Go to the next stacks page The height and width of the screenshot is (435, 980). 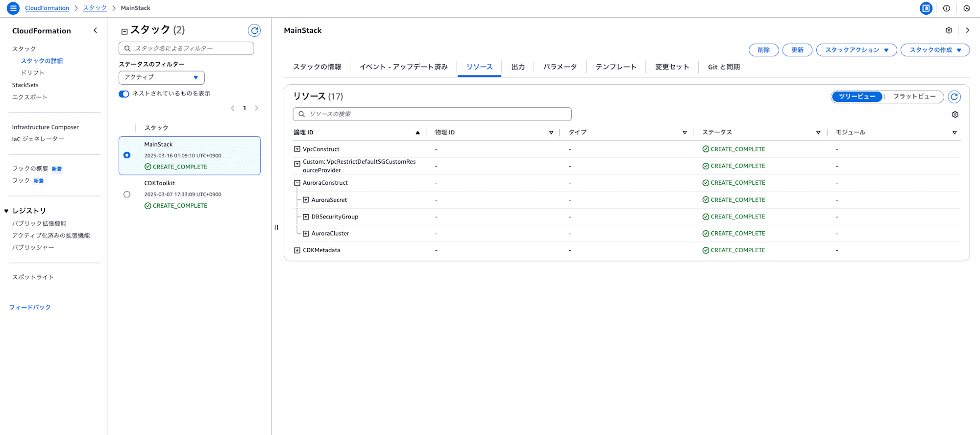256,108
